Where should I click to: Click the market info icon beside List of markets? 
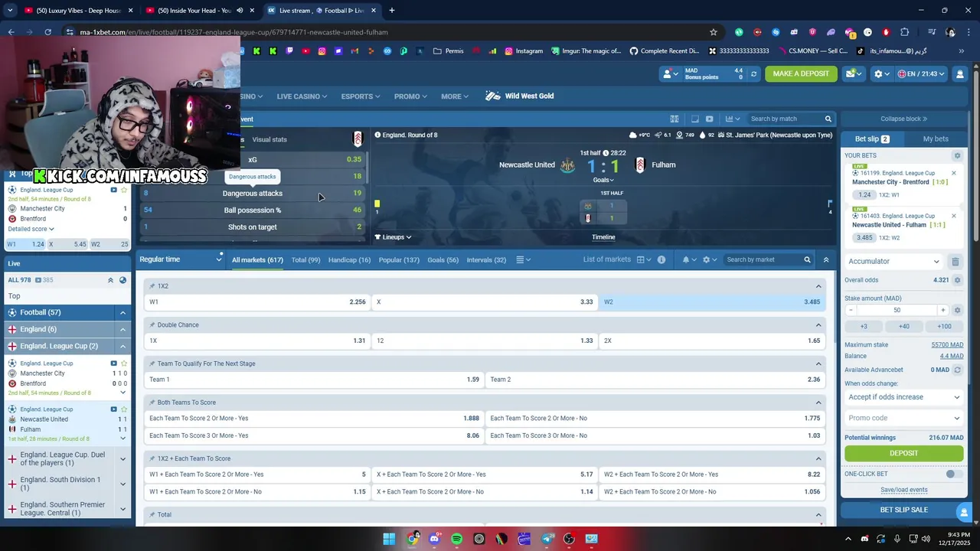tap(661, 259)
